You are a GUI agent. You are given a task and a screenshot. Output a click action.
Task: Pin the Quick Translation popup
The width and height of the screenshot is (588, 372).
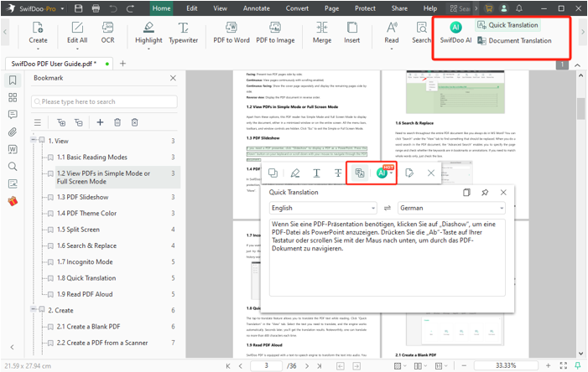485,192
